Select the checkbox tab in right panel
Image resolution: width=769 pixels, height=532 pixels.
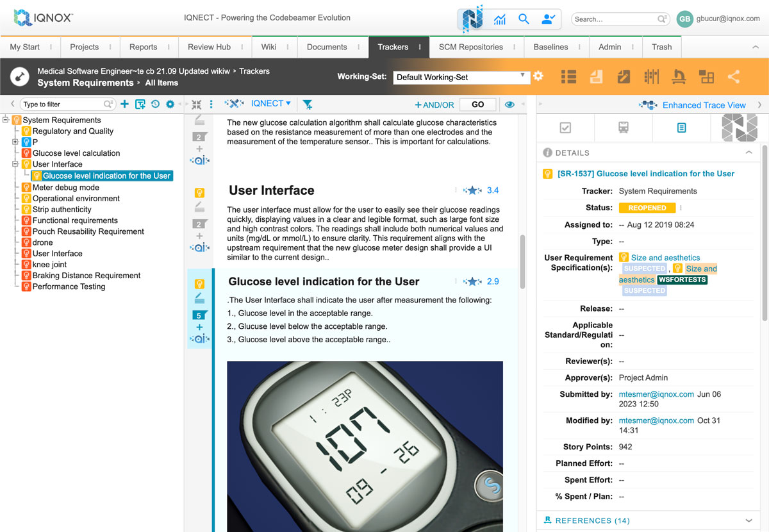565,128
